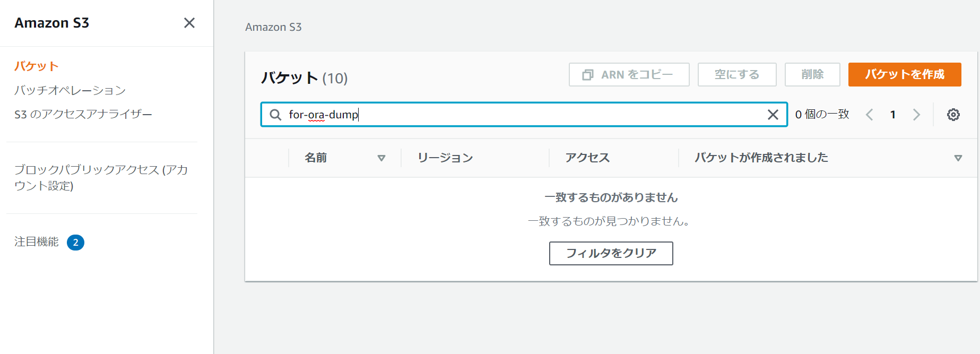Sort buckets by 名前 column arrow
980x354 pixels.
[381, 158]
